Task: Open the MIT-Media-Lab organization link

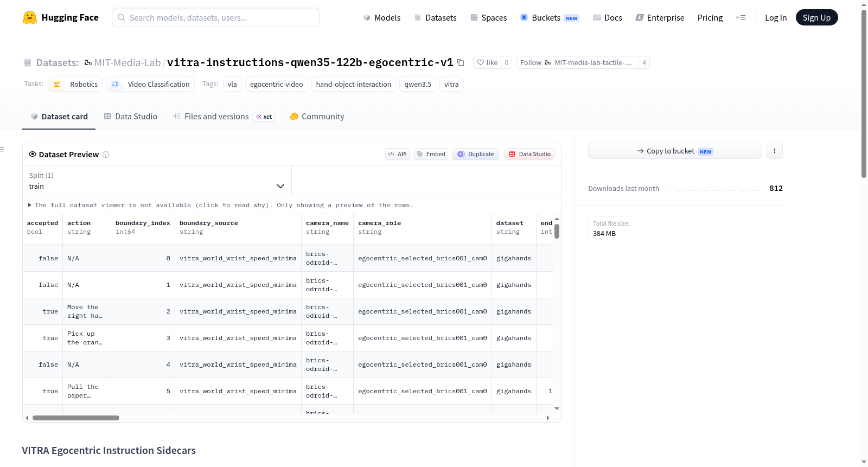Action: pyautogui.click(x=127, y=62)
